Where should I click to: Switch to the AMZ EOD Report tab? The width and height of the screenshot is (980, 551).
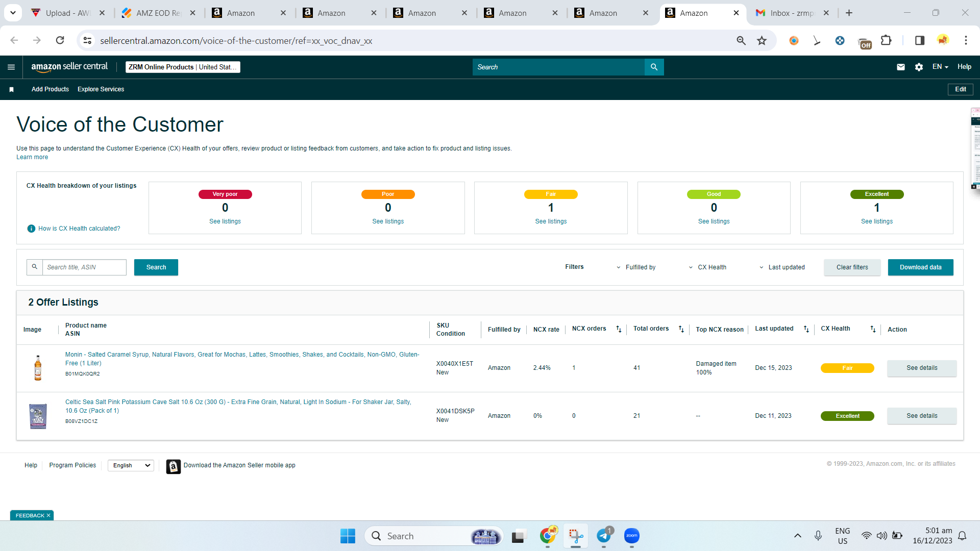click(158, 13)
